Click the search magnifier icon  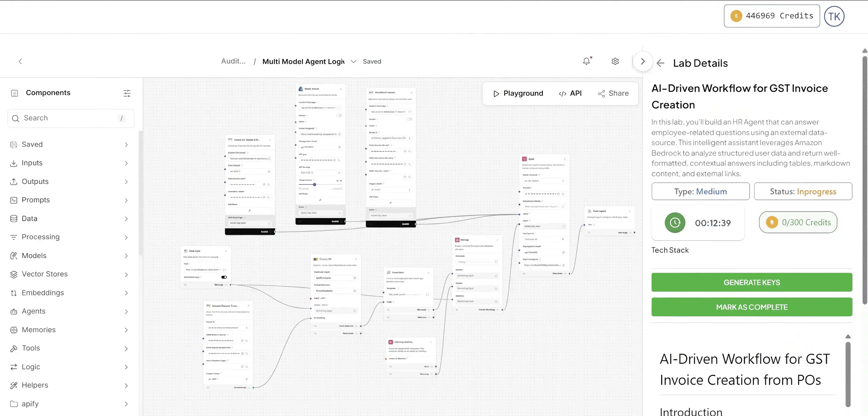point(15,118)
